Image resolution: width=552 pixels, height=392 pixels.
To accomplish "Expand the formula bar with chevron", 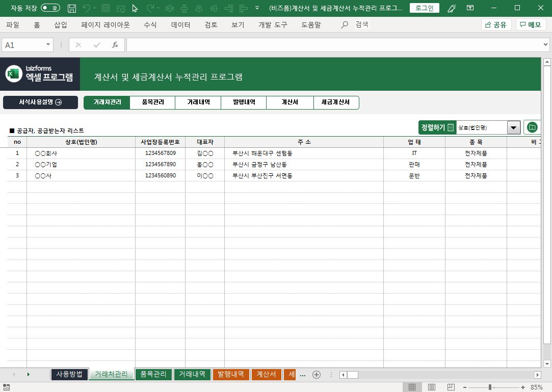I will click(x=546, y=45).
